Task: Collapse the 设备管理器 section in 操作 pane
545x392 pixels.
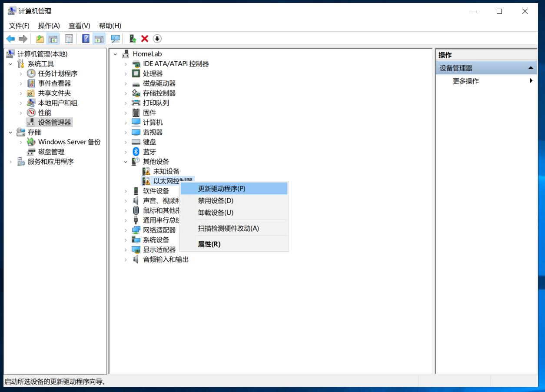Action: click(530, 68)
